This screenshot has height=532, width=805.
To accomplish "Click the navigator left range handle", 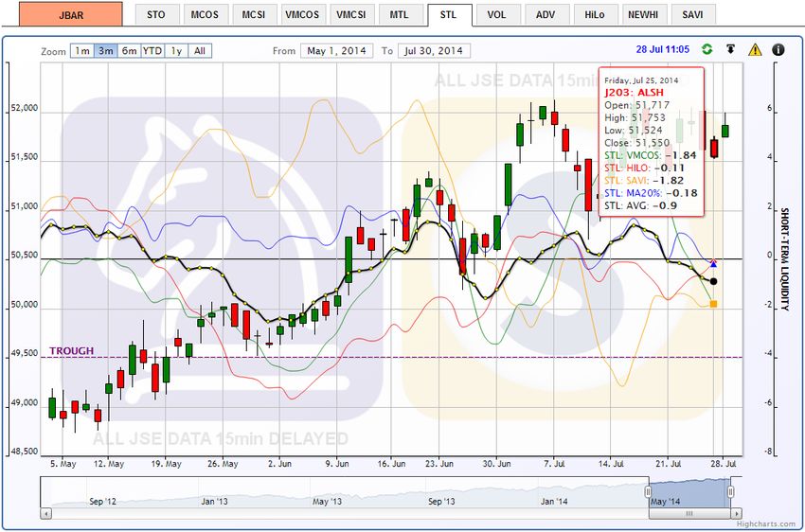I will click(x=648, y=492).
